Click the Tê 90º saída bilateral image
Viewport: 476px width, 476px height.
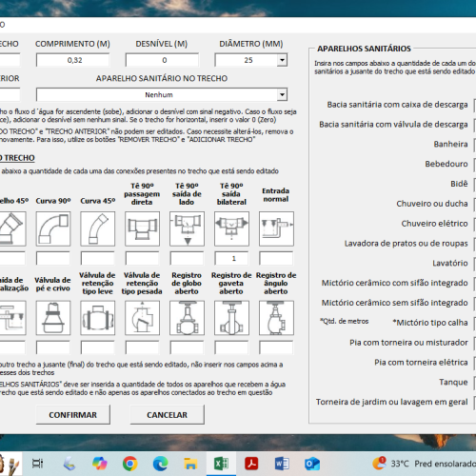231,228
